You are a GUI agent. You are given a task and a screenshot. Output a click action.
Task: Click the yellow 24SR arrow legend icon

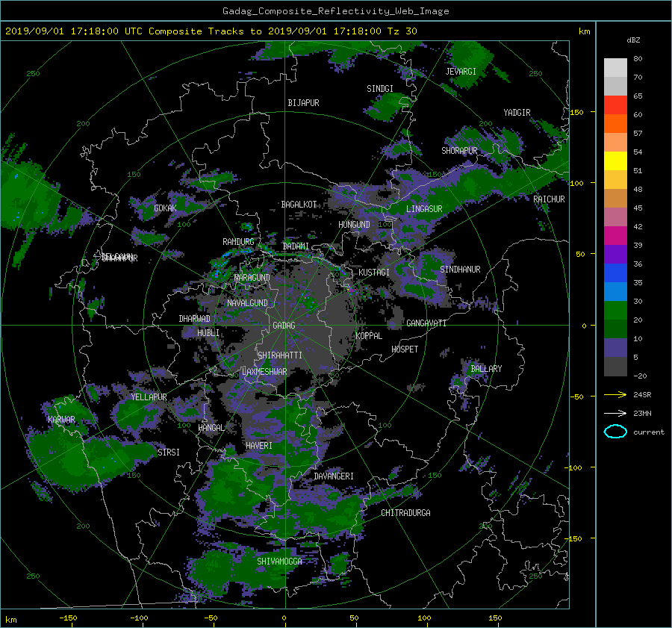coord(615,394)
